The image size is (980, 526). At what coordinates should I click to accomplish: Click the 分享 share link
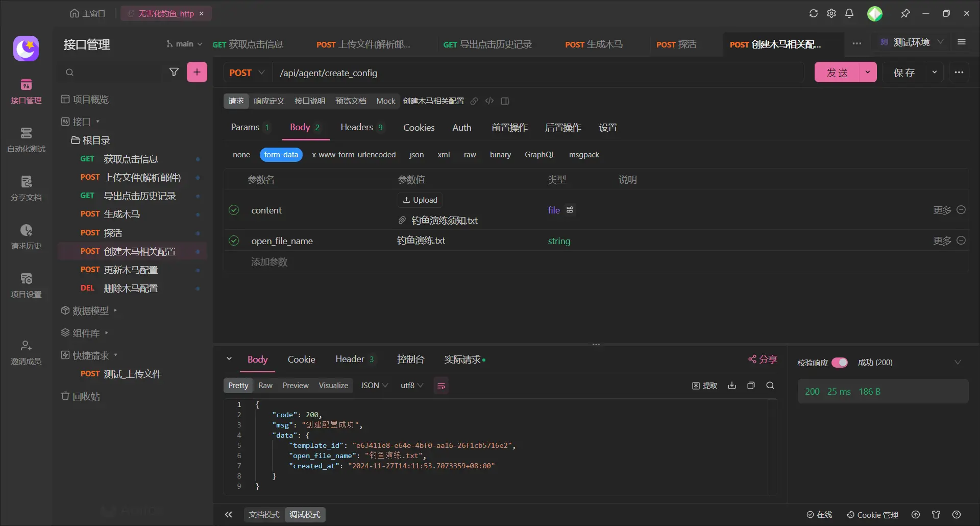(763, 360)
